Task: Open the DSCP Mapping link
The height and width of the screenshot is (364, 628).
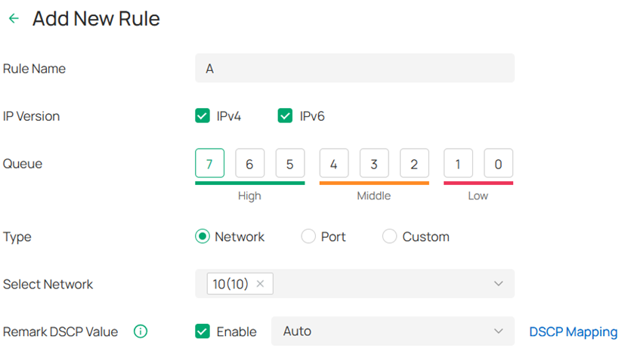Action: click(573, 332)
